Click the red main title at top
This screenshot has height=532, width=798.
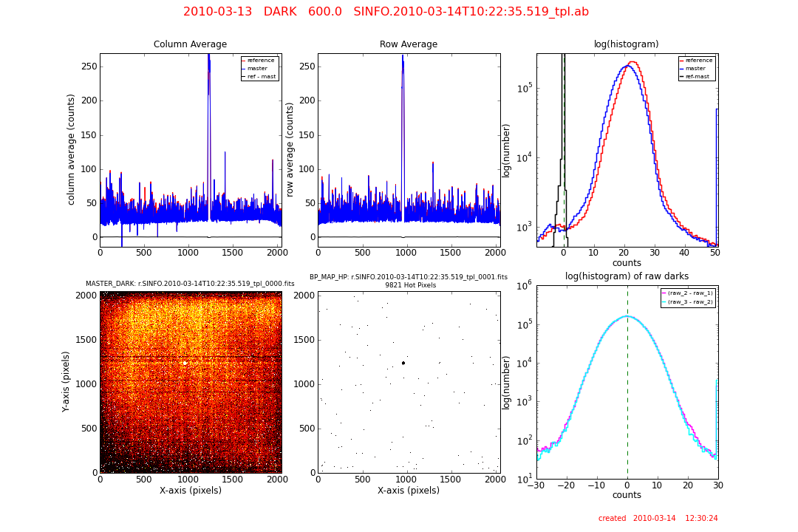click(x=386, y=12)
